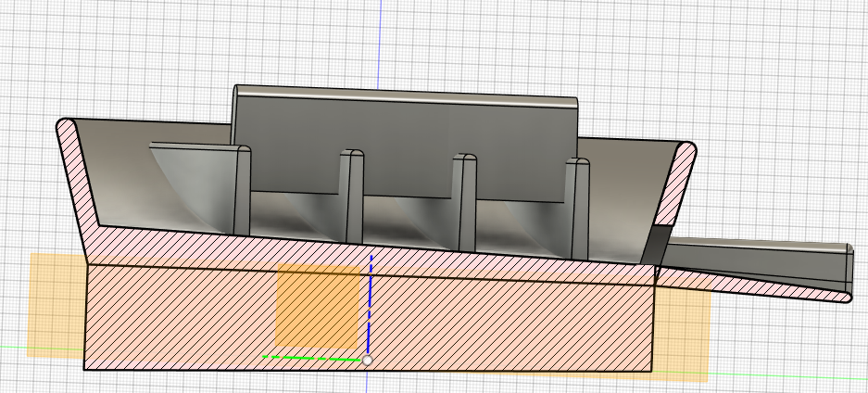The height and width of the screenshot is (393, 868).
Task: Select the third vertical rib
Action: point(464,203)
